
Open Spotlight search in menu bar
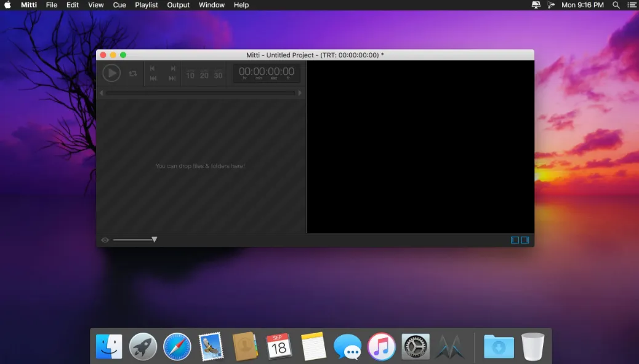coord(616,5)
